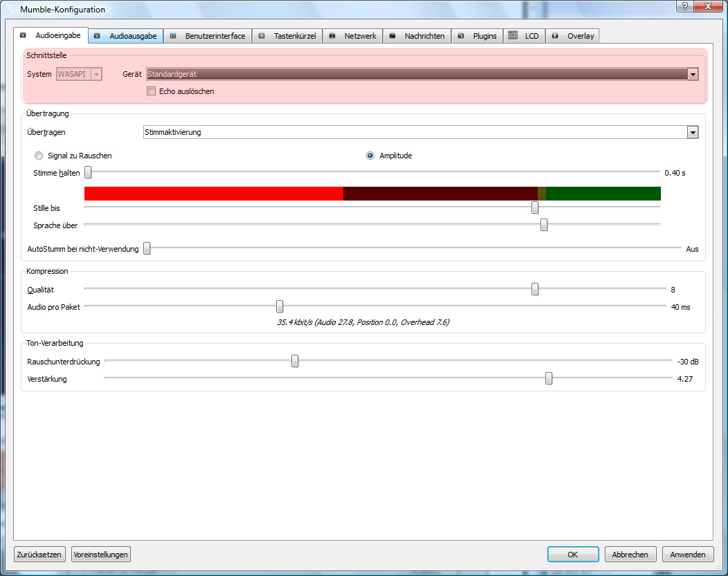Click the '-30 dB' Rauschunterdrückung value
The width and height of the screenshot is (728, 576).
[688, 362]
